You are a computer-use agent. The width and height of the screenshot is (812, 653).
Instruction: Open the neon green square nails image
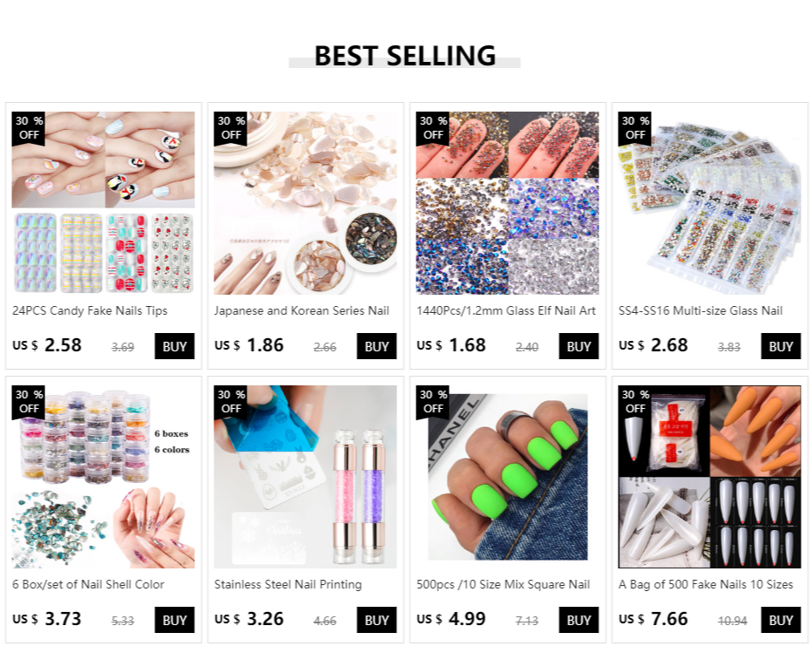coord(507,477)
